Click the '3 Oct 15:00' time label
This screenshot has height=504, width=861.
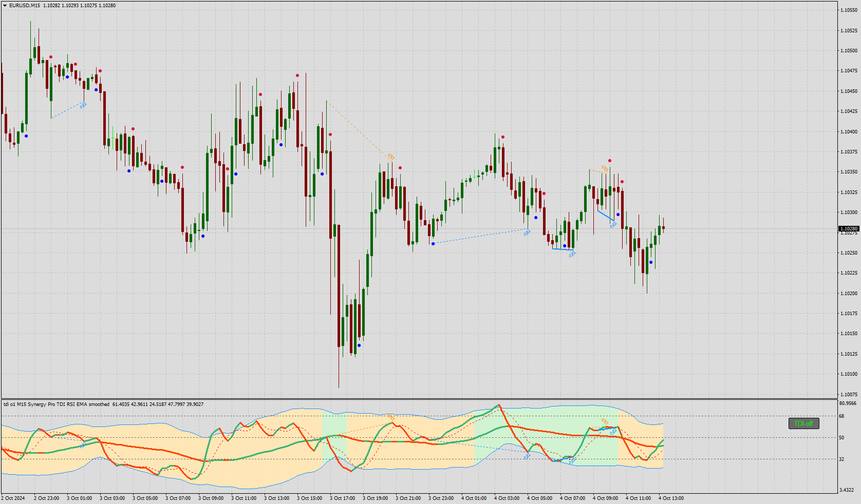pos(309,498)
